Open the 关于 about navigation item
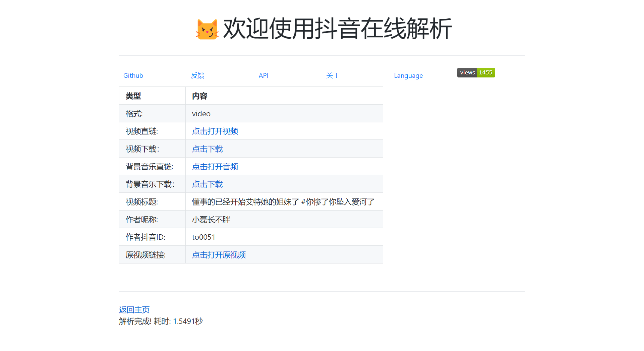 click(333, 75)
